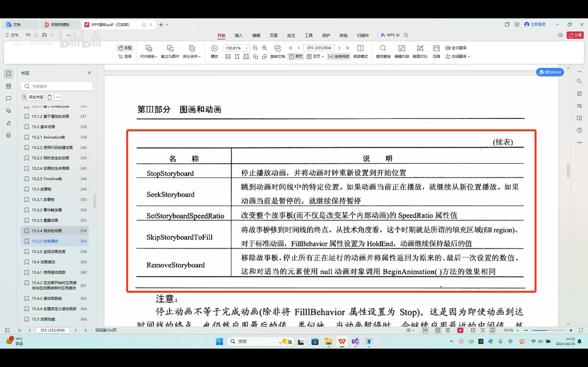The height and width of the screenshot is (367, 588).
Task: Delete bookmark using trash icon
Action: point(50,97)
